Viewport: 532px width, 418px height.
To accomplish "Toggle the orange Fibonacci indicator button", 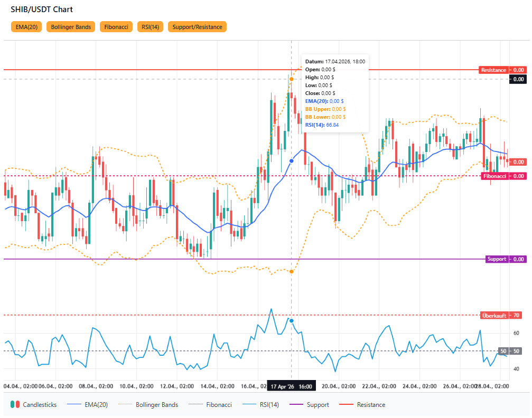I will (x=116, y=27).
